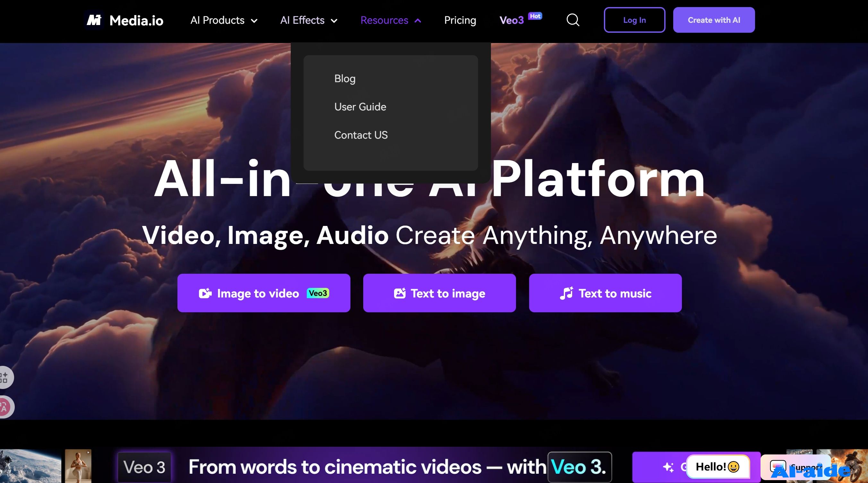Click 'From words to cinematic videos' banner text
Screen dimensions: 868x483
335,467
